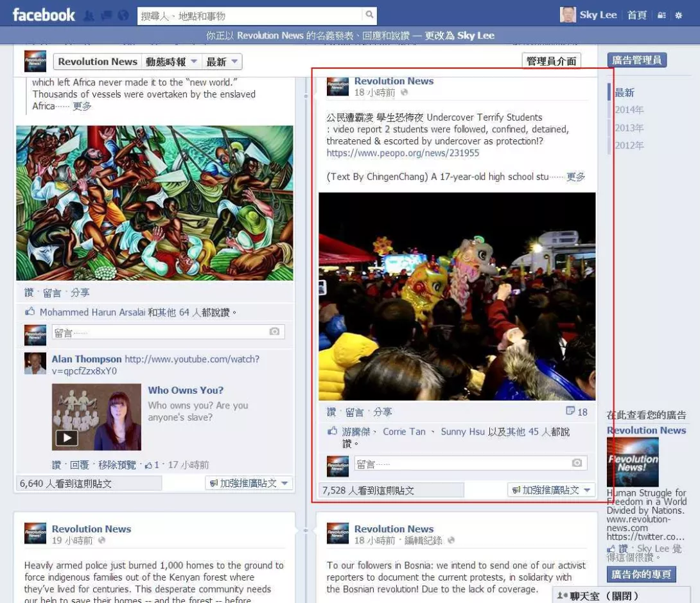Open 編輯紀錄 on the Bosnia post
The image size is (700, 603).
(423, 541)
